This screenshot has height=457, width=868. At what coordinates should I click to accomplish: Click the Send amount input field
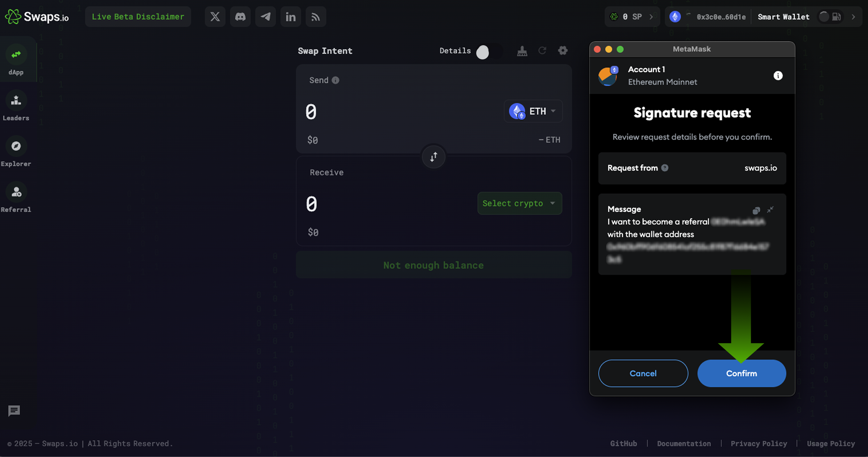pyautogui.click(x=387, y=112)
